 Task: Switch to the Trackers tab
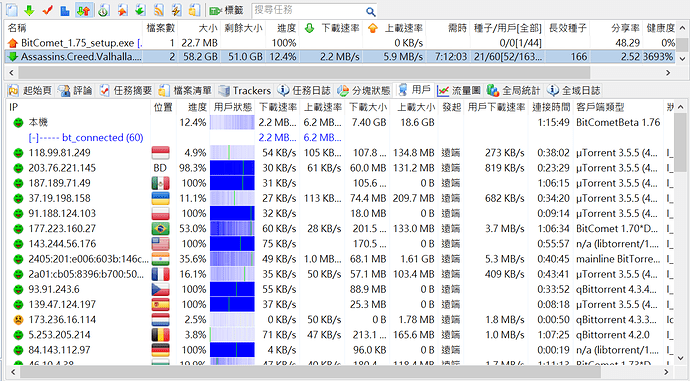(245, 91)
